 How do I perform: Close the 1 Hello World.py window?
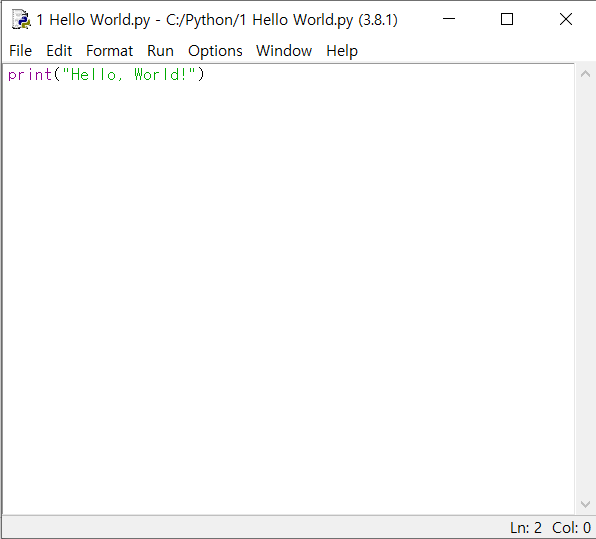point(566,19)
